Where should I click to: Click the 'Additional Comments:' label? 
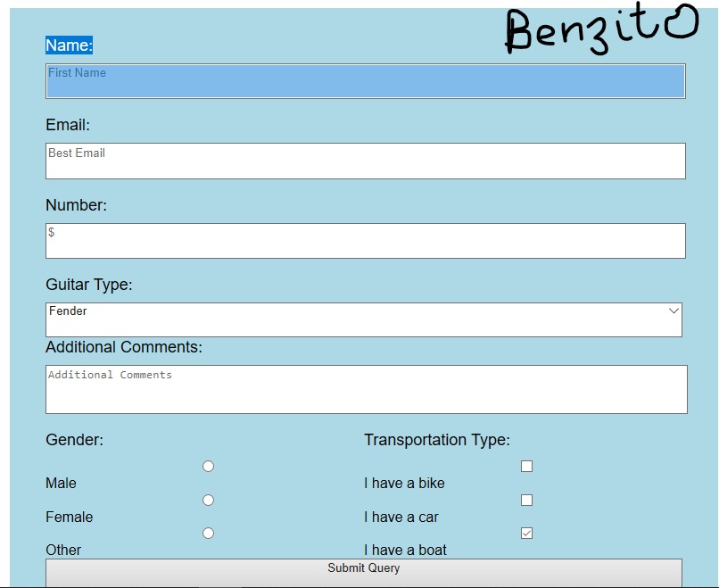124,347
